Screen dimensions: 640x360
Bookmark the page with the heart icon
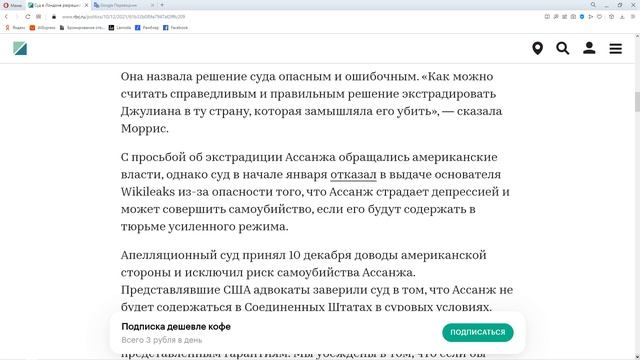(x=600, y=17)
